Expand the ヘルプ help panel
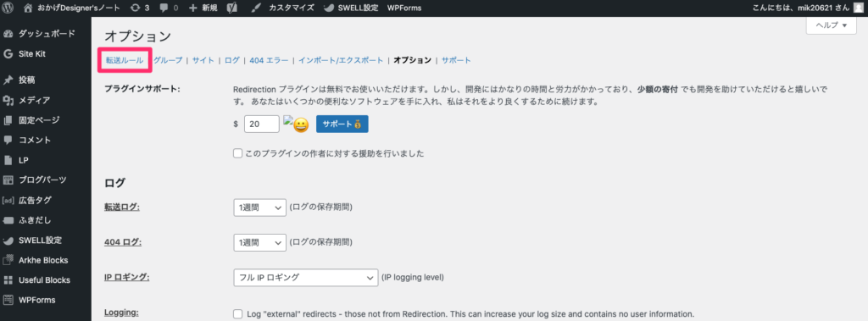Viewport: 868px width, 321px height. pyautogui.click(x=831, y=25)
